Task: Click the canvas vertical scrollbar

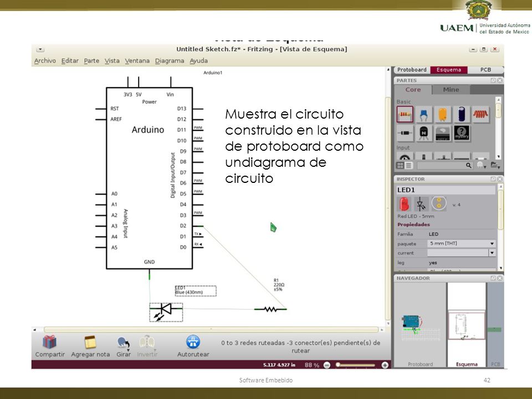Action: (x=388, y=208)
